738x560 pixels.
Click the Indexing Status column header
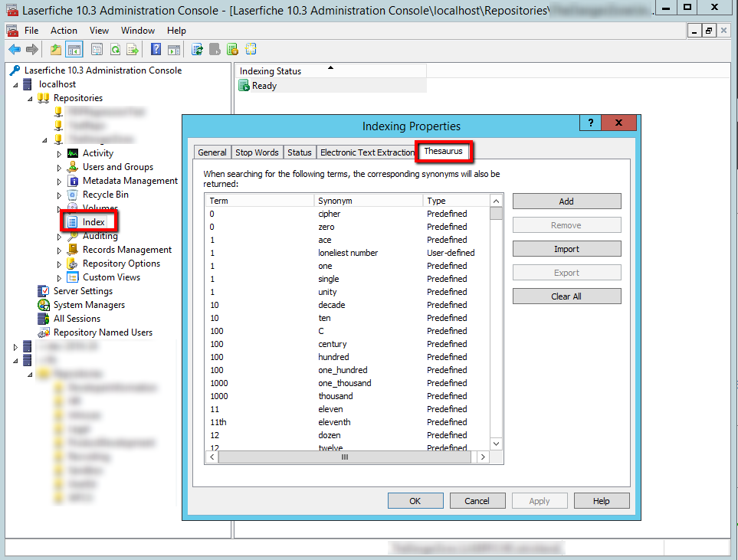click(x=331, y=71)
